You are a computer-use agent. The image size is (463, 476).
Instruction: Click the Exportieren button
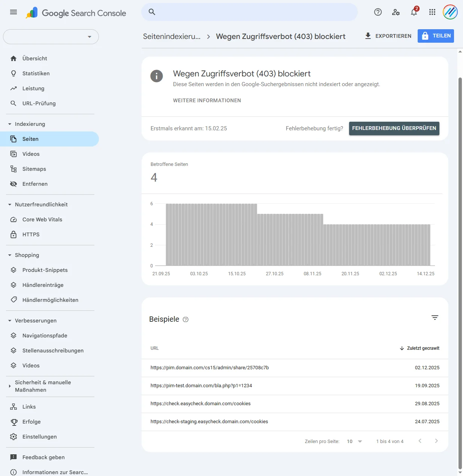click(388, 36)
